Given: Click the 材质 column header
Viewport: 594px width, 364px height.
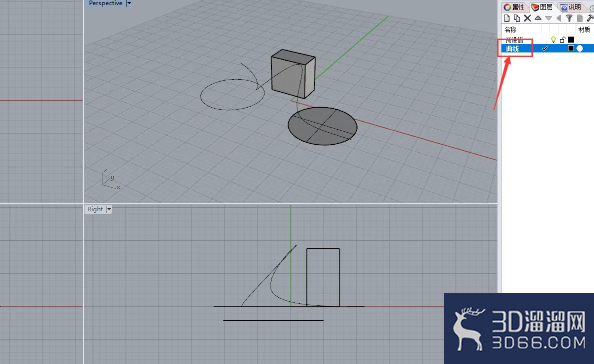Looking at the screenshot, I should 584,29.
